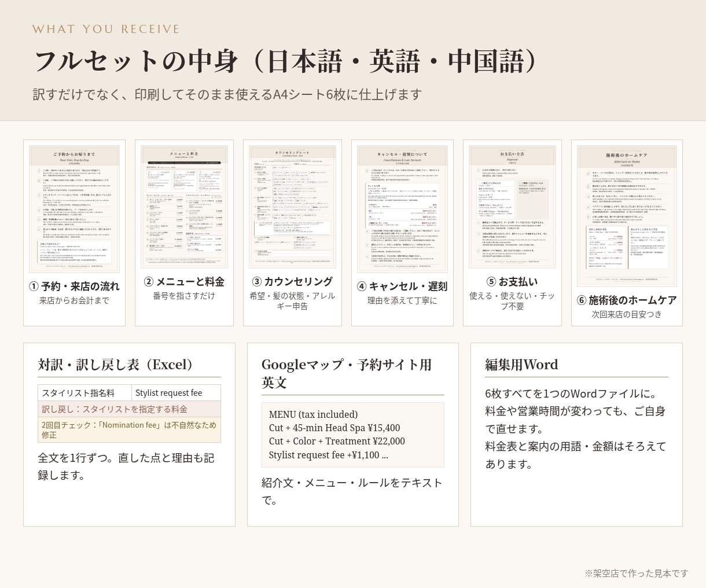This screenshot has width=706, height=588.
Task: Click the caption ③ カウンセリング
Action: [292, 282]
